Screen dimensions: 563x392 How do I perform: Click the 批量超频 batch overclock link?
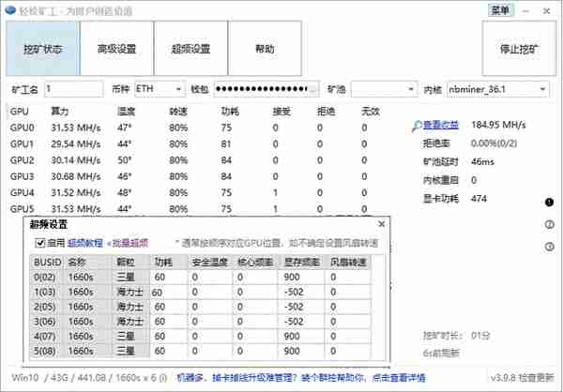tap(129, 243)
